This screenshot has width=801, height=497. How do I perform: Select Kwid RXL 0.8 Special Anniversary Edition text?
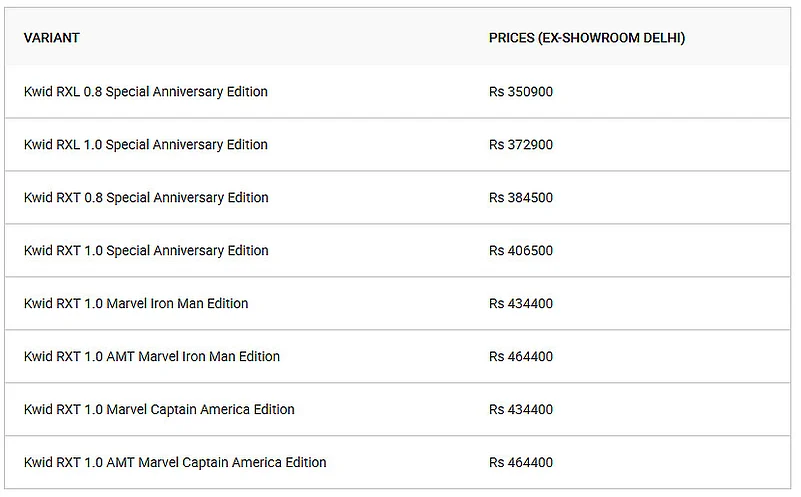point(146,92)
